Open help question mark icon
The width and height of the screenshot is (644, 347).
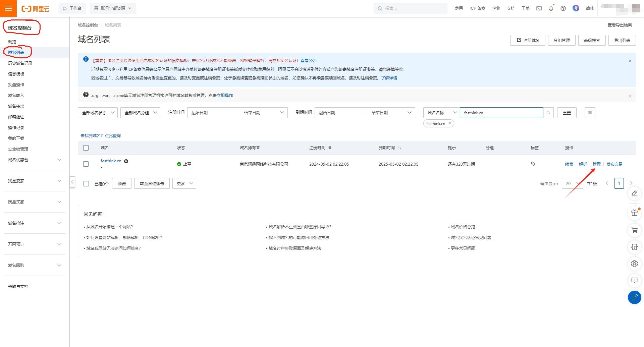[563, 8]
